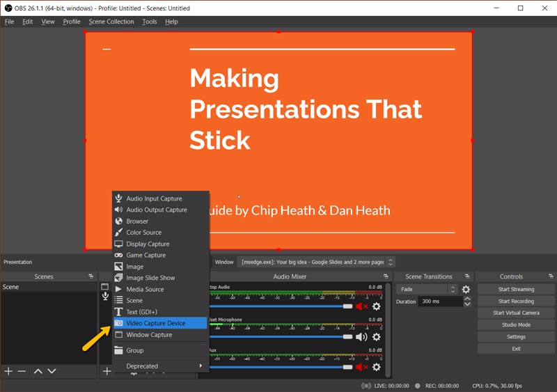Mute the Headset Microphone speaker icon
The height and width of the screenshot is (392, 557).
click(361, 337)
